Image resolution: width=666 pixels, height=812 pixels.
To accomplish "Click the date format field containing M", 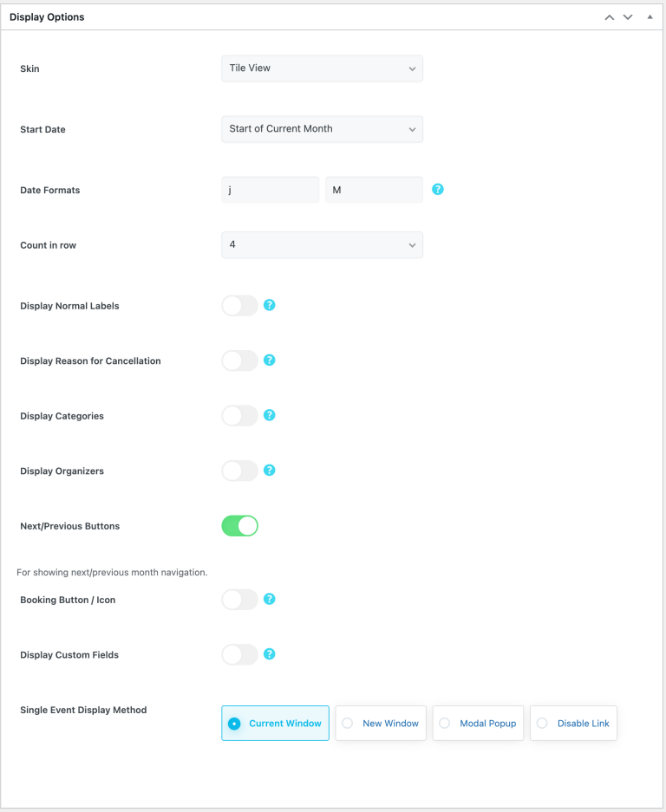I will [x=374, y=190].
